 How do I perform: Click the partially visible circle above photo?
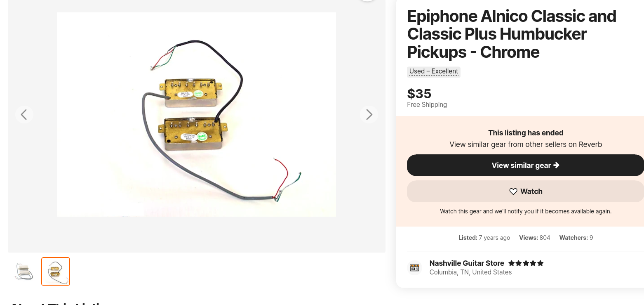(x=367, y=1)
